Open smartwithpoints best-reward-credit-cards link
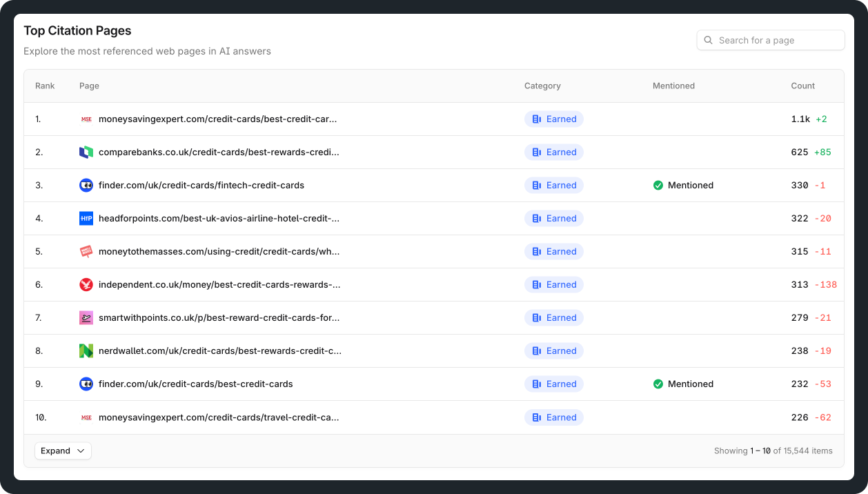The width and height of the screenshot is (868, 494). (219, 318)
